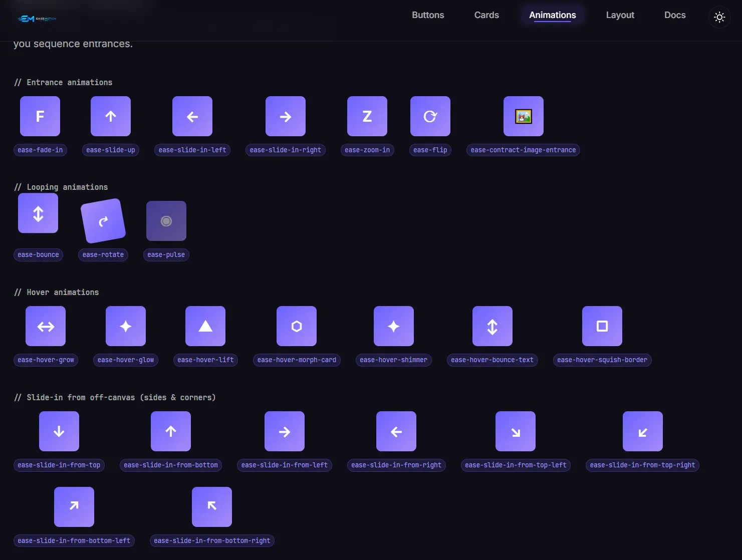Click the ease-hover-morph-card label
The image size is (742, 560).
point(297,360)
